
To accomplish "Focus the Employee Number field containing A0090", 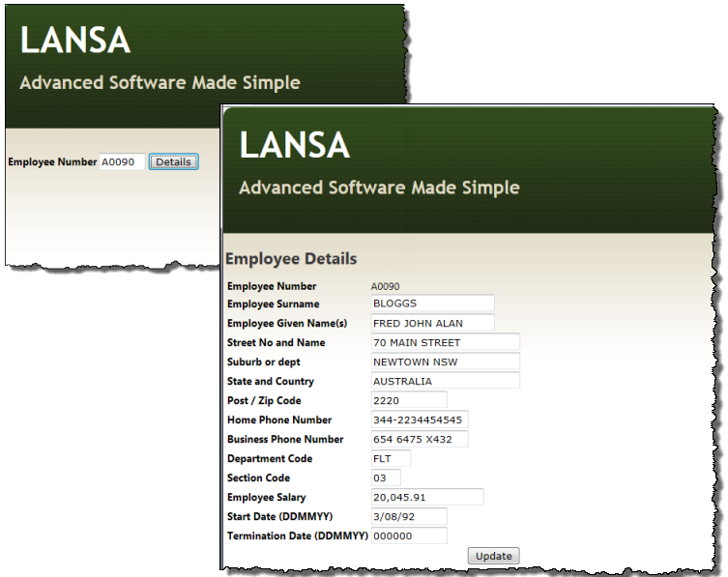I will (123, 161).
